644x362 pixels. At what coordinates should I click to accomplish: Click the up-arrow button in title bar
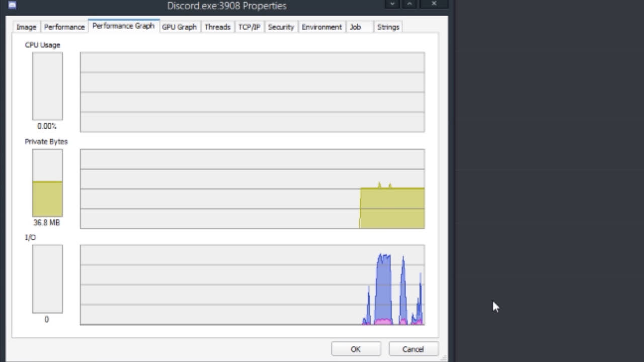410,4
